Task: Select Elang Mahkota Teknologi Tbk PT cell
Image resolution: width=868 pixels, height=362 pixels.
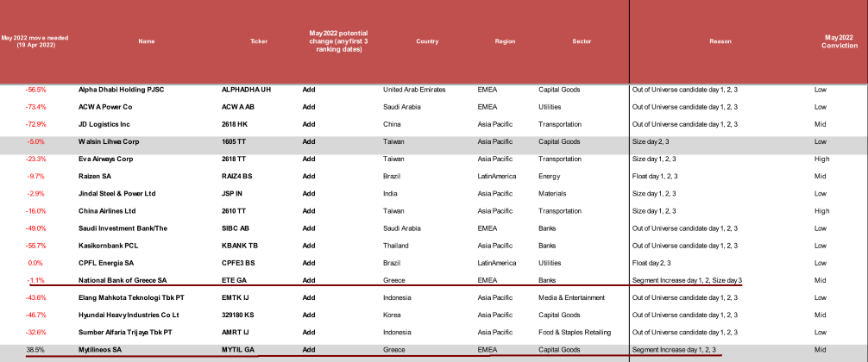Action: [131, 298]
